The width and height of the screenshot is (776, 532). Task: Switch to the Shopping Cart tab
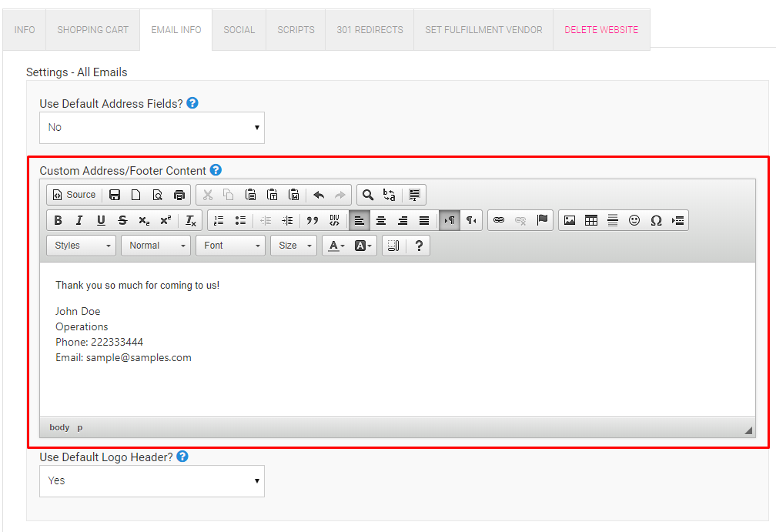pos(93,30)
